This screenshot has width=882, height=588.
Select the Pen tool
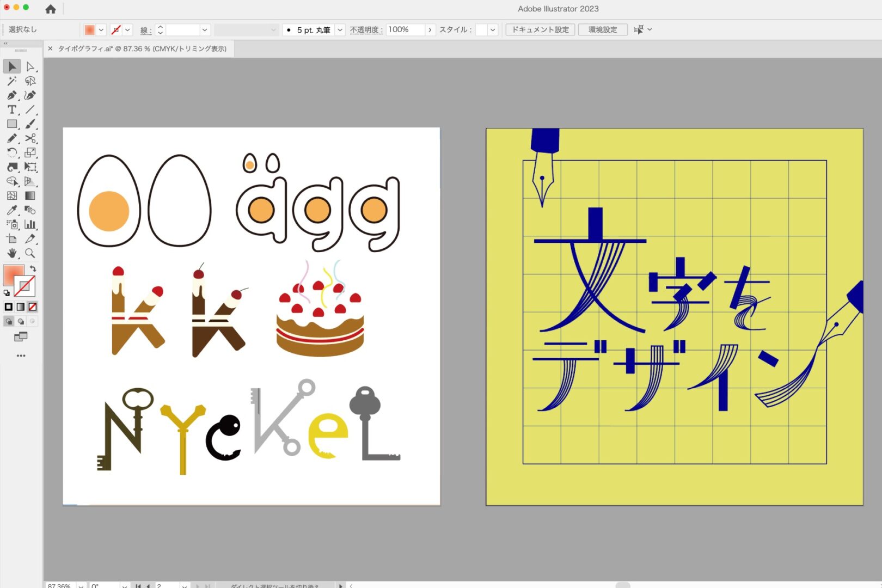point(11,95)
